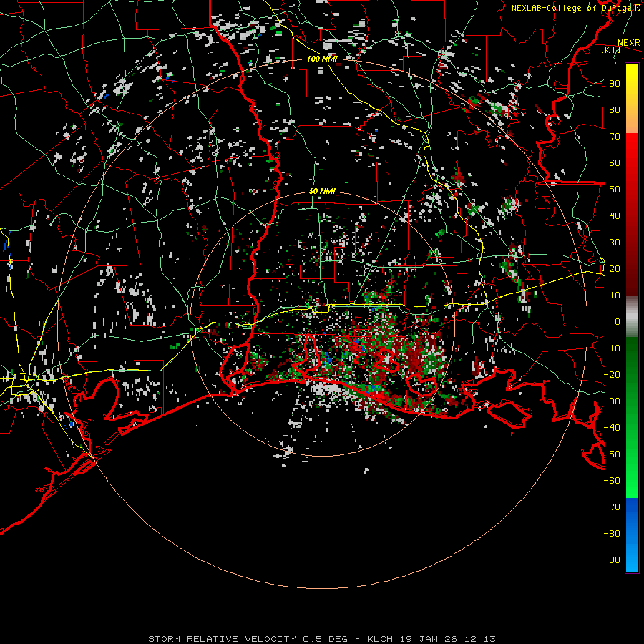Click the -70 knot value on the velocity scale
This screenshot has width=644, height=644.
(x=612, y=507)
